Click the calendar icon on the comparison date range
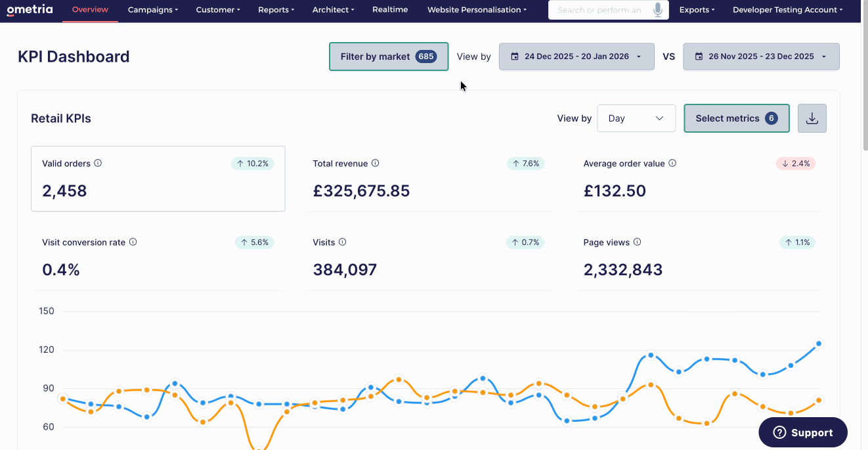 [x=698, y=56]
